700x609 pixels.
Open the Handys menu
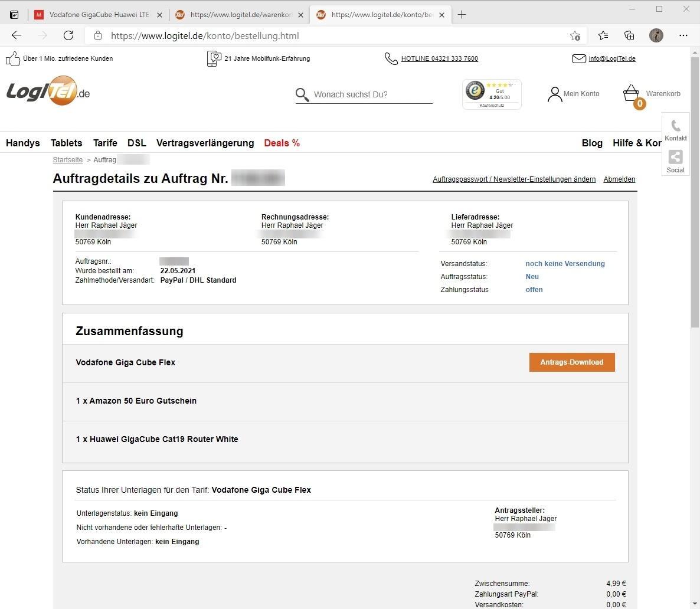[23, 143]
